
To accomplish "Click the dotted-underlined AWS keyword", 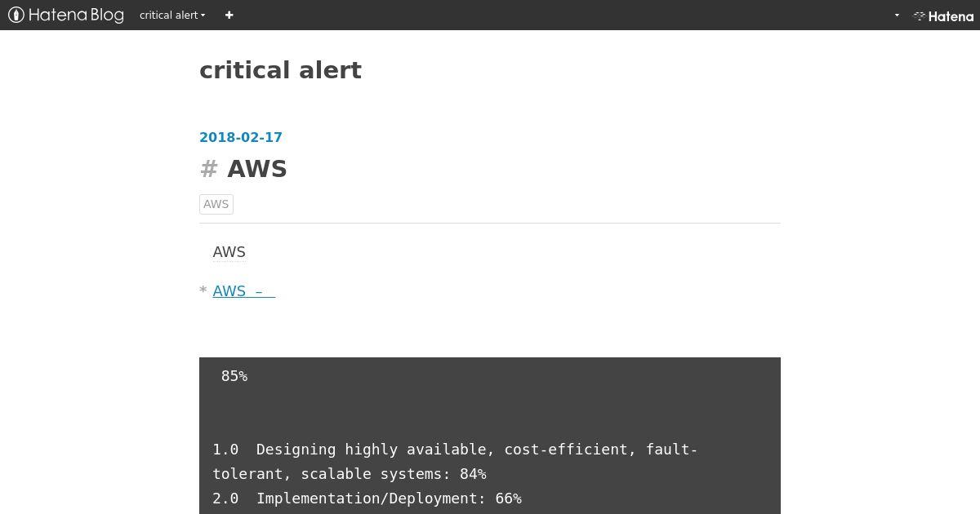I will click(x=229, y=252).
